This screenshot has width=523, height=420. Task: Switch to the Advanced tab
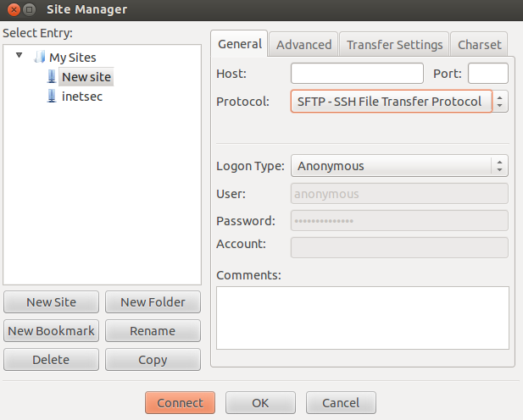coord(303,44)
